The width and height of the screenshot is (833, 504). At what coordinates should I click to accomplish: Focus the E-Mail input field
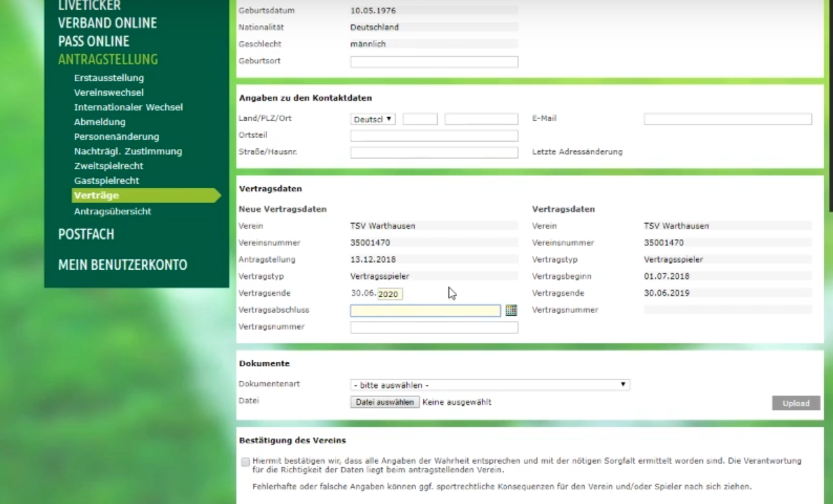pyautogui.click(x=727, y=120)
